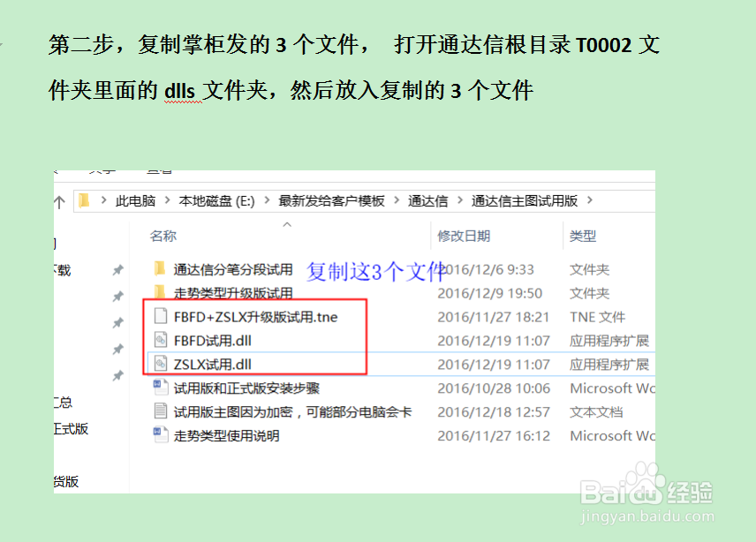The height and width of the screenshot is (542, 756).
Task: Click the up-arrow to go to parent folder
Action: point(59,199)
